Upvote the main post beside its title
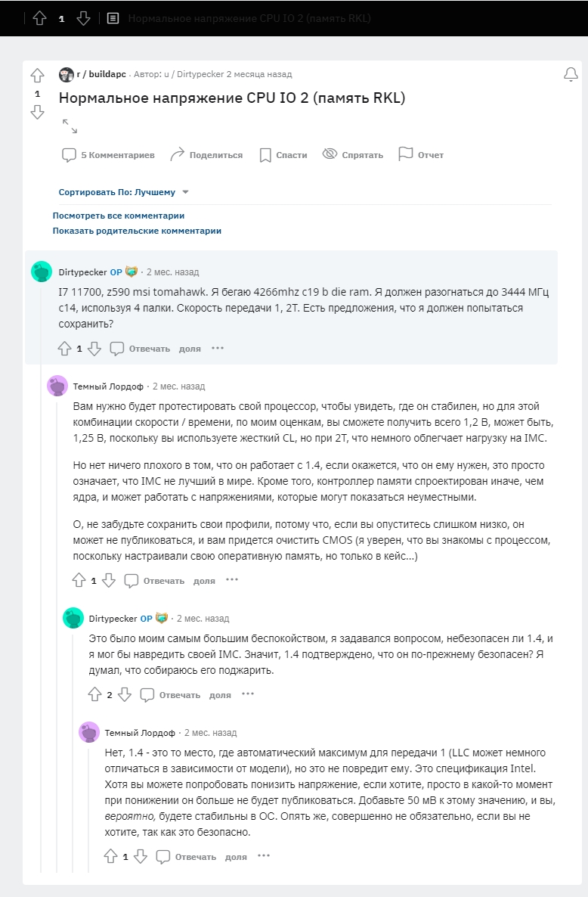 pyautogui.click(x=37, y=76)
